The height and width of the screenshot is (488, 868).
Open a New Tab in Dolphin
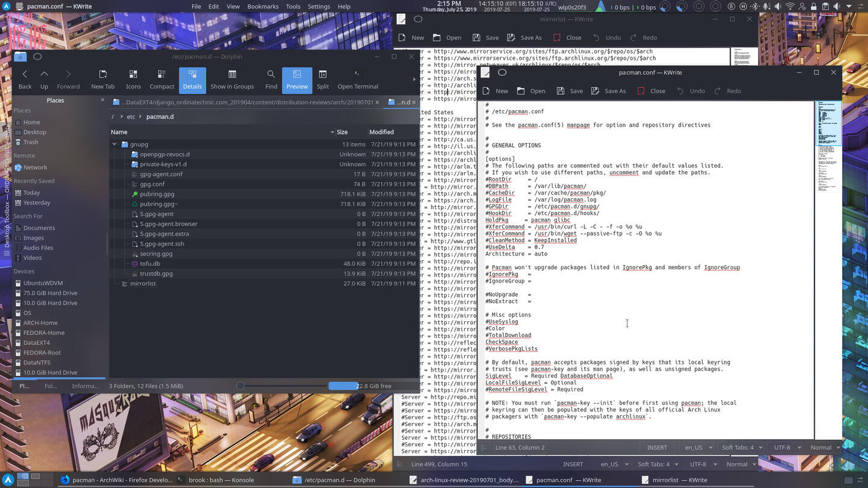click(x=102, y=80)
